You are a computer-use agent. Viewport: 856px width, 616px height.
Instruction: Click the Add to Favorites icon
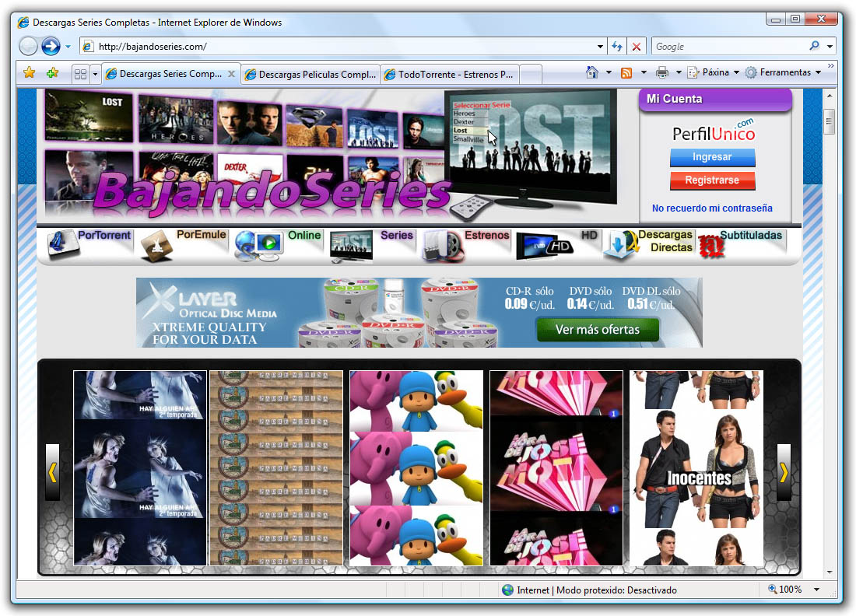[x=52, y=72]
